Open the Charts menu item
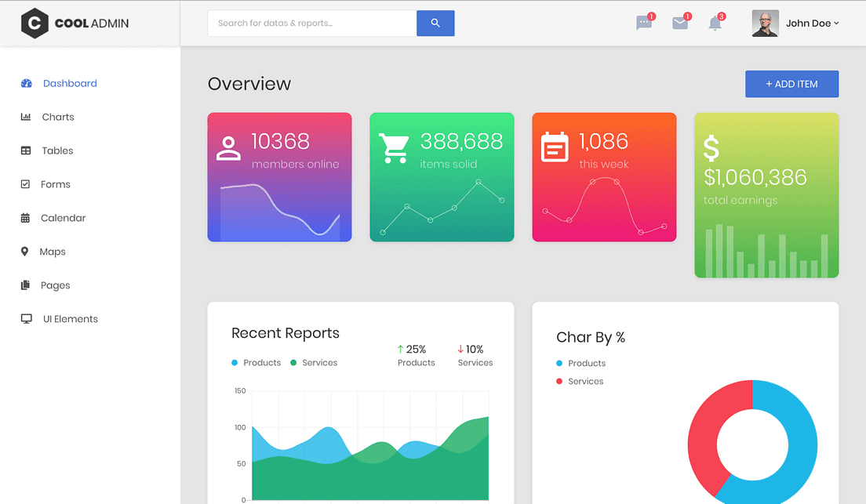Image resolution: width=866 pixels, height=504 pixels. pos(56,117)
